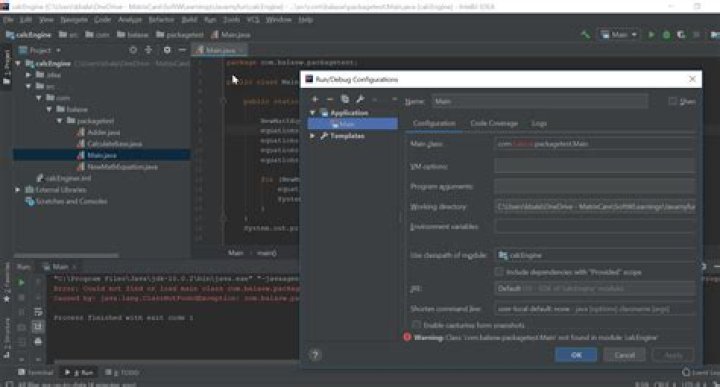Screen dimensions: 720x387
Task: Toggle Enable capturing form snapshots checkbox
Action: 416,325
